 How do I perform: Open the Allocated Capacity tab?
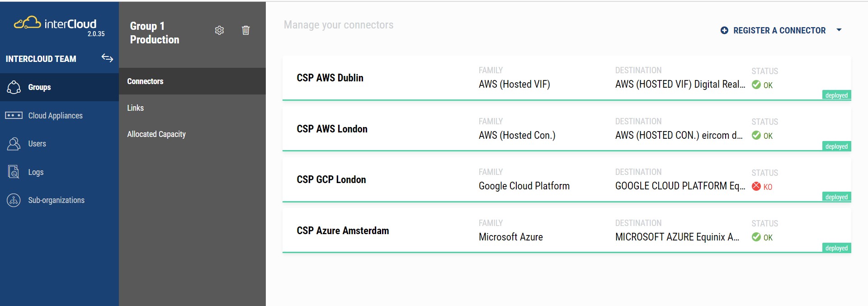pyautogui.click(x=156, y=134)
